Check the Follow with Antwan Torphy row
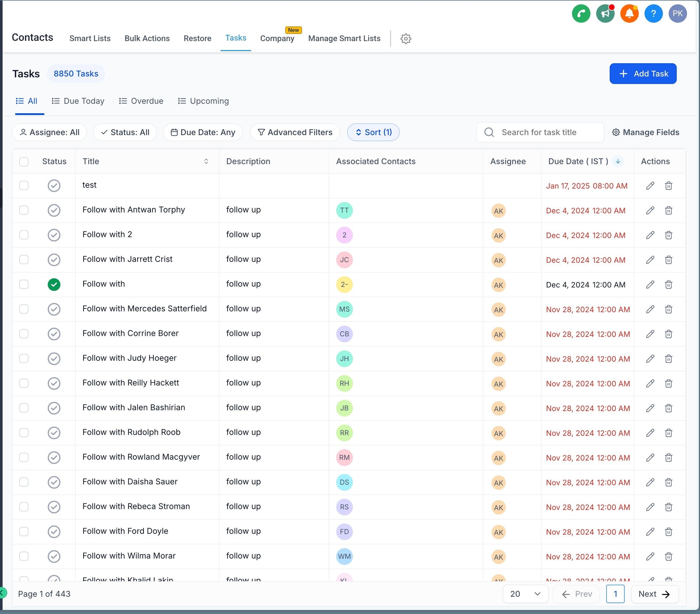 [x=24, y=210]
